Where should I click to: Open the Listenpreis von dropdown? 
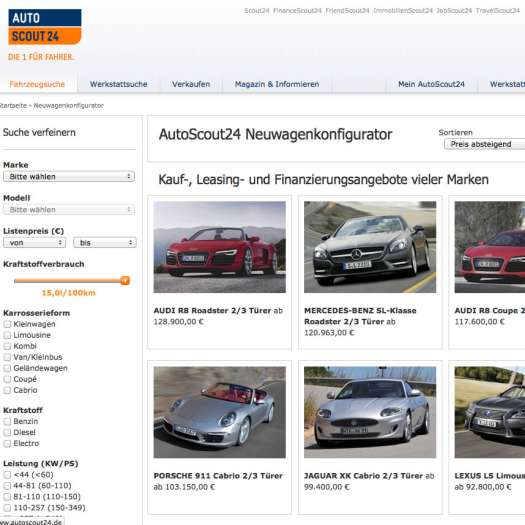click(34, 242)
